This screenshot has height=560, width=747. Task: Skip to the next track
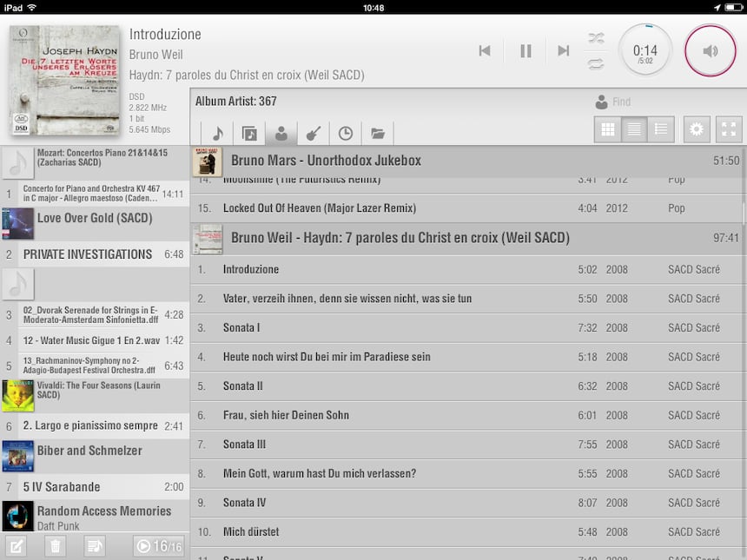564,50
